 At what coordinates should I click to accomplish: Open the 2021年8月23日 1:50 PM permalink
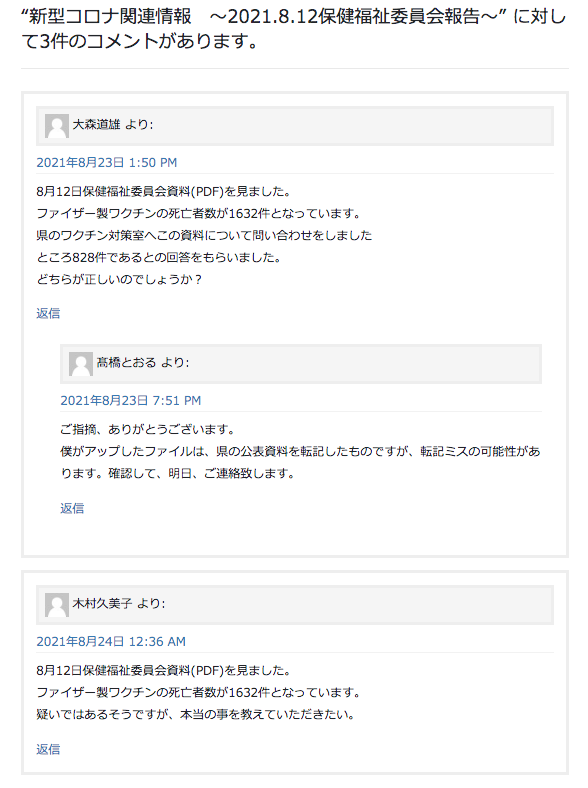click(107, 162)
